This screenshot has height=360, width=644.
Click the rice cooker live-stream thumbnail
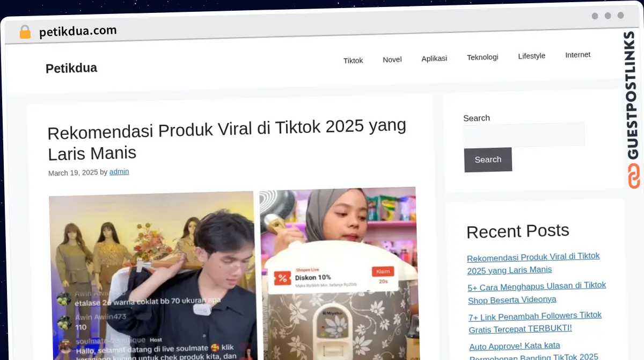pyautogui.click(x=339, y=273)
